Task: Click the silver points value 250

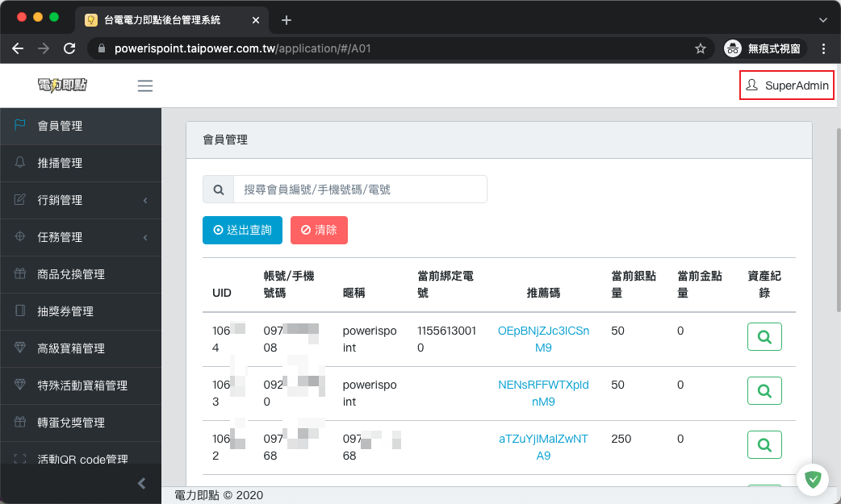Action: click(621, 439)
